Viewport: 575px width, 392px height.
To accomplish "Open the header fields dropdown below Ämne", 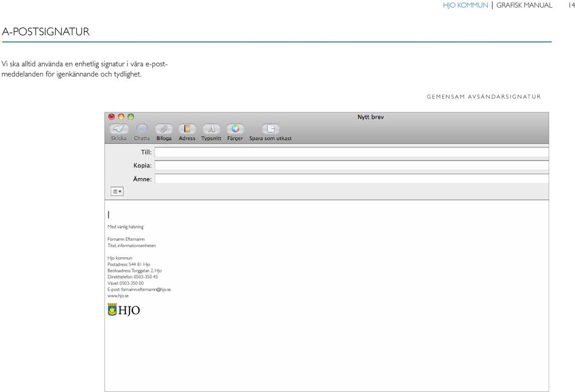I will tap(117, 192).
